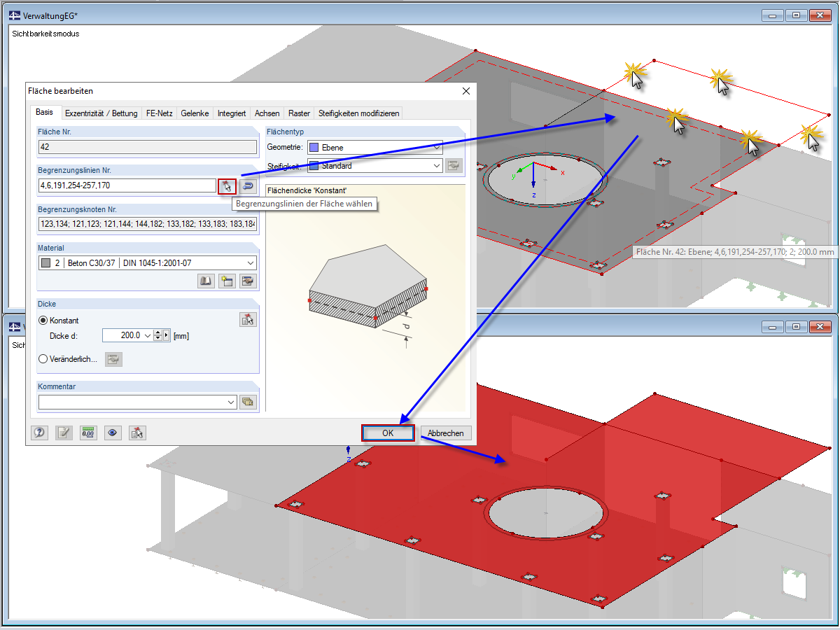Screen dimensions: 840x630
Task: Select the Begrenzungslinien pick tool icon
Action: pyautogui.click(x=227, y=186)
